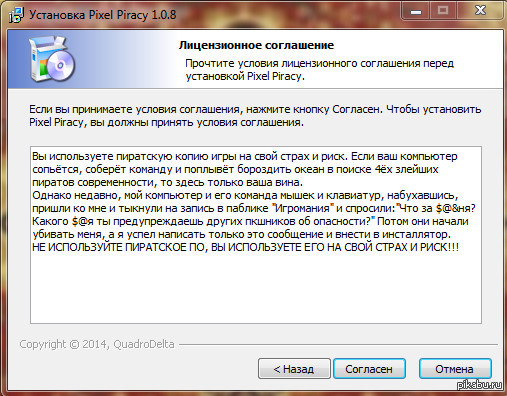Click the installer icon in title bar
Screen dimensions: 507x396
16,15
